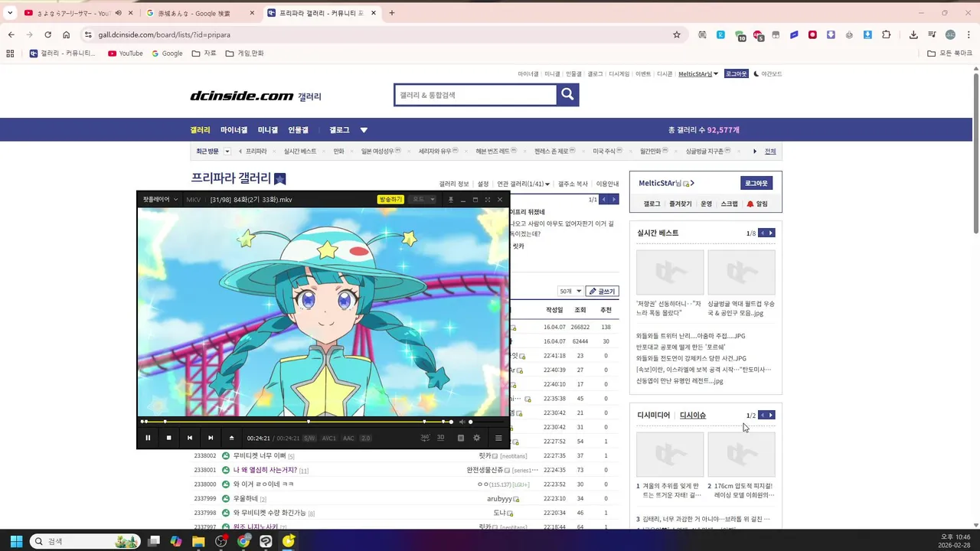The height and width of the screenshot is (551, 980).
Task: Expand the 최근 방문 dropdown button
Action: tap(227, 152)
